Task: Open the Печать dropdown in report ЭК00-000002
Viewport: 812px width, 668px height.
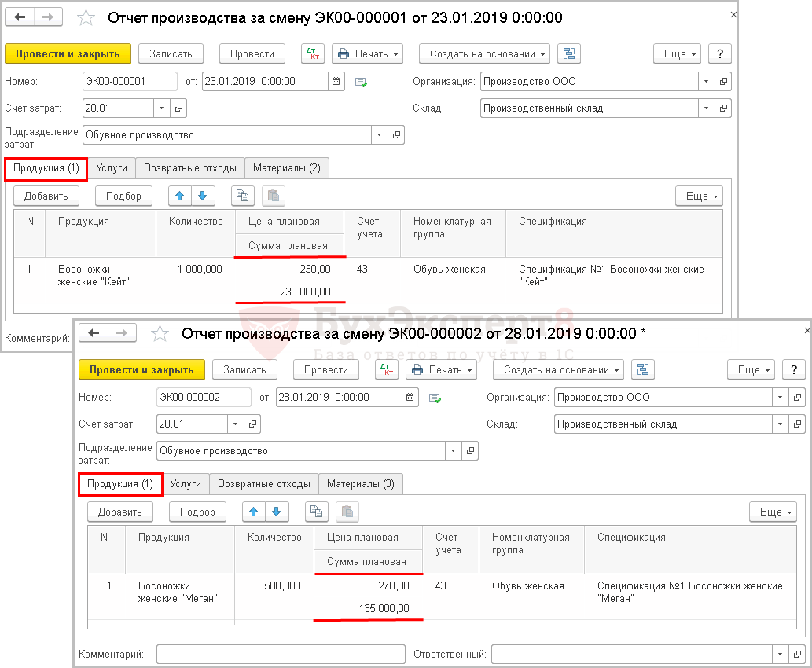Action: pyautogui.click(x=441, y=369)
